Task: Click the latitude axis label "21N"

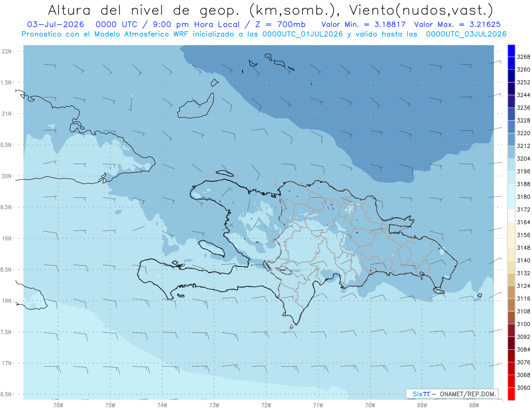Action: point(8,114)
